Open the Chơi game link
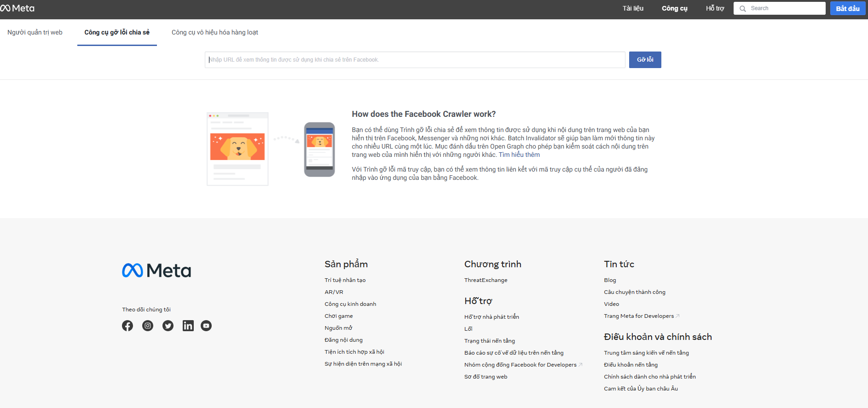The height and width of the screenshot is (408, 868). click(x=339, y=316)
